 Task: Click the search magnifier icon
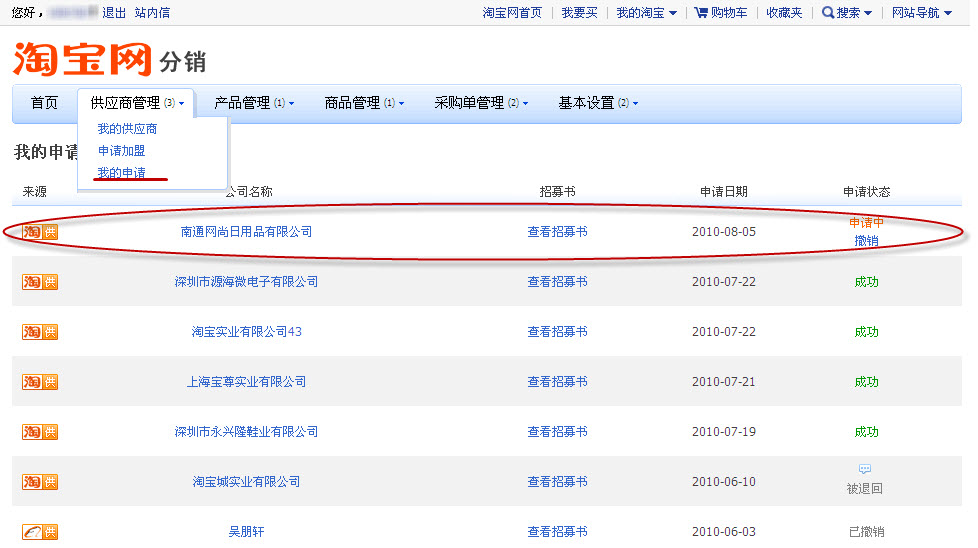(828, 13)
